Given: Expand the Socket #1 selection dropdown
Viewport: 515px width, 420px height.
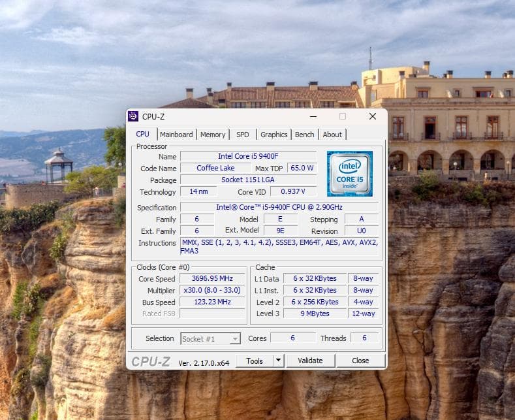Looking at the screenshot, I should pos(235,338).
